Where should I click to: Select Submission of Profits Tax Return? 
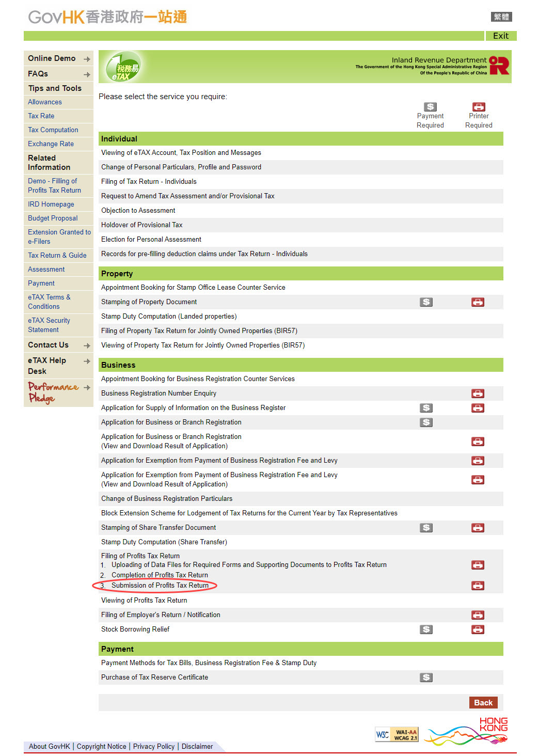point(160,586)
